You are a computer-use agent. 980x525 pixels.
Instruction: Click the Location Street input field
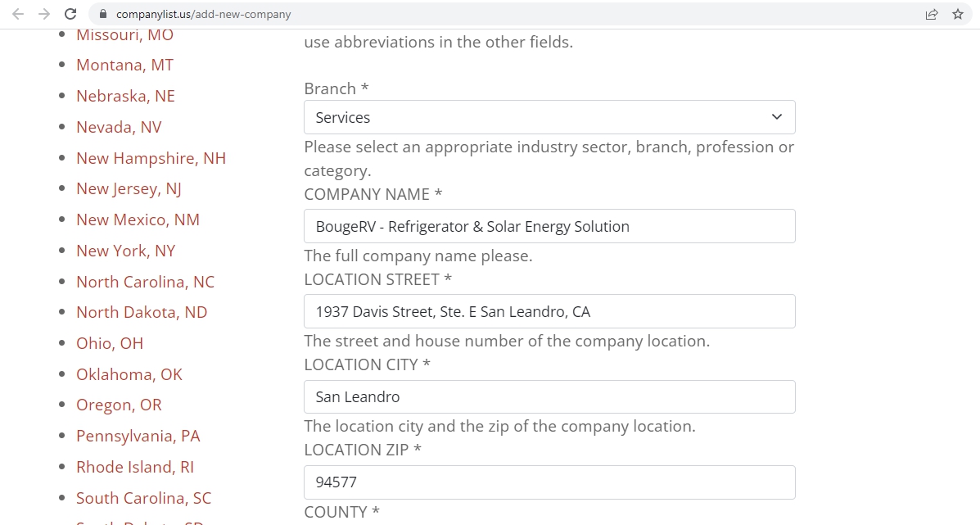tap(549, 311)
